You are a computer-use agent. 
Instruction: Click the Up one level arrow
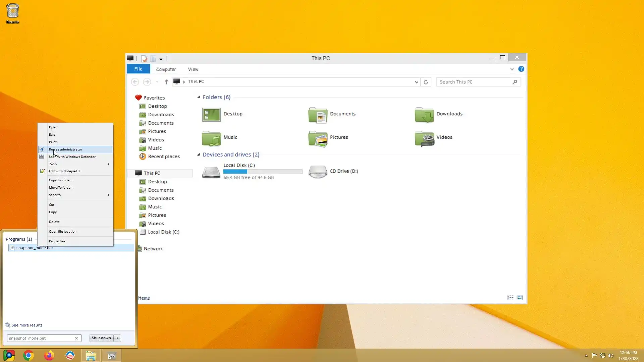pos(166,82)
